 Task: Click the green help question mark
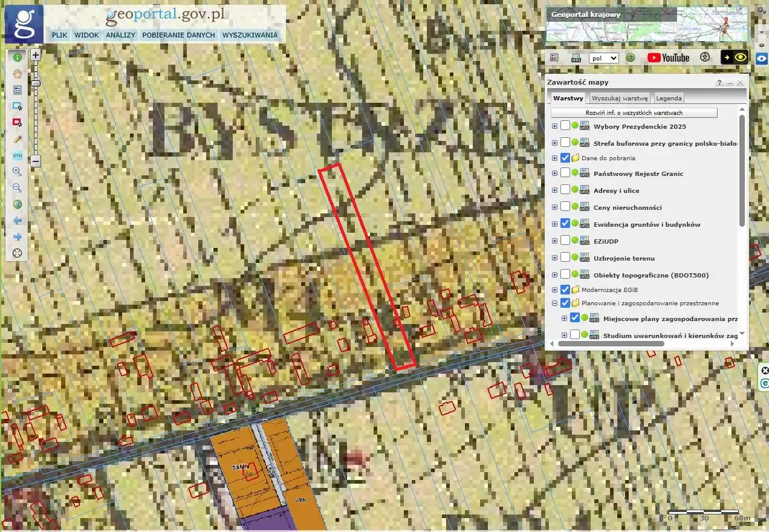tap(631, 58)
